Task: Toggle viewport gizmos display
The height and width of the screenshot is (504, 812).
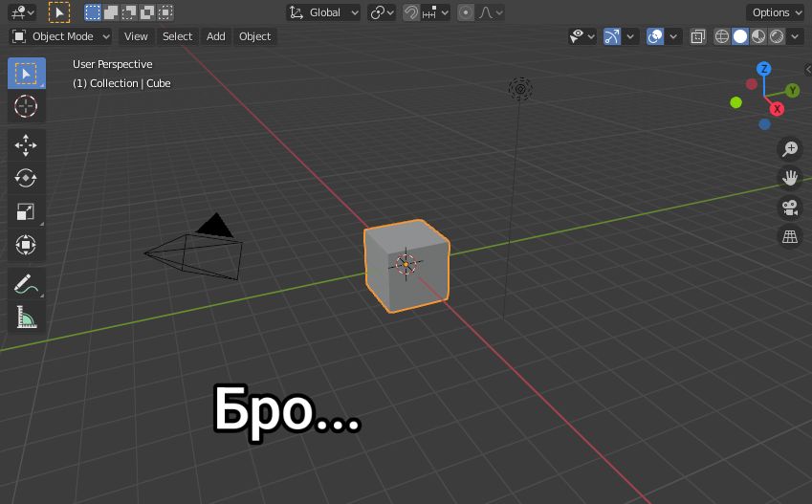Action: [612, 36]
